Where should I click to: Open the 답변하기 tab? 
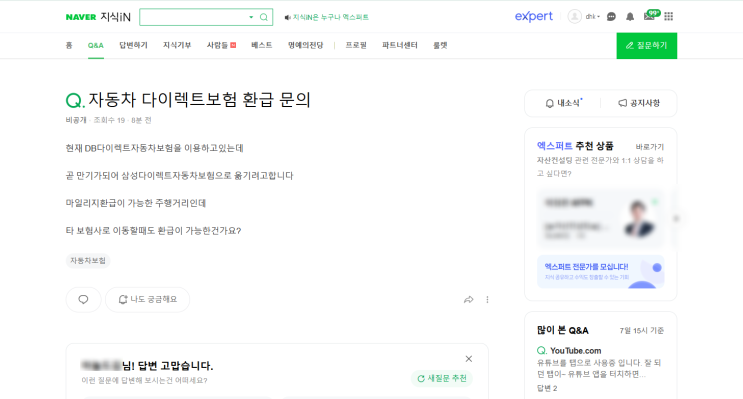tap(133, 45)
